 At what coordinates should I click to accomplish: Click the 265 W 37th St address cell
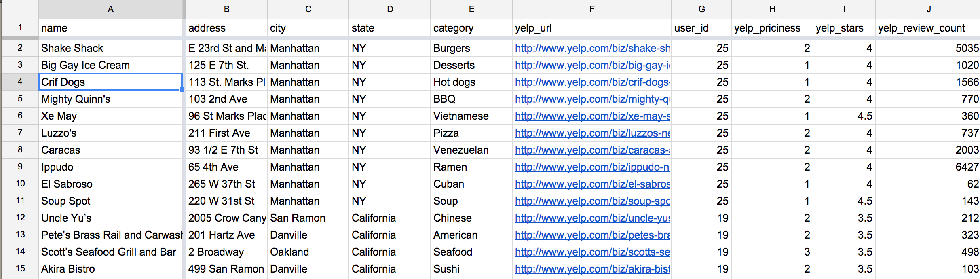point(226,184)
